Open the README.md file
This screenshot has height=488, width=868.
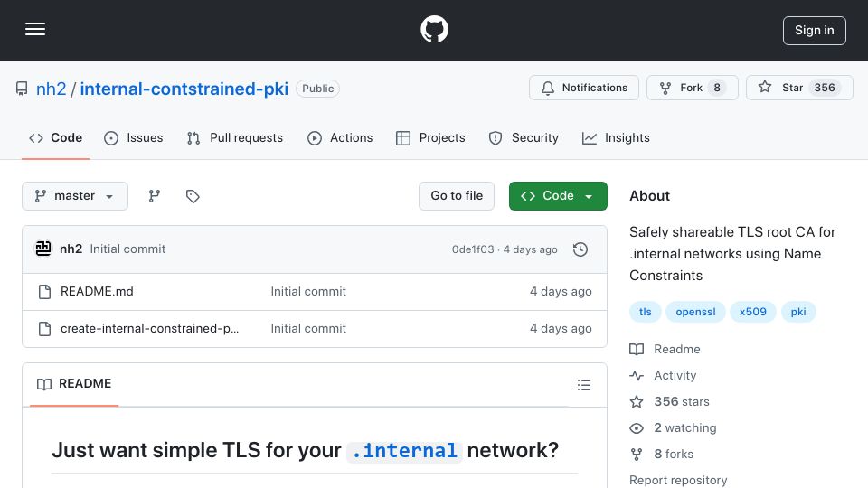pyautogui.click(x=97, y=292)
